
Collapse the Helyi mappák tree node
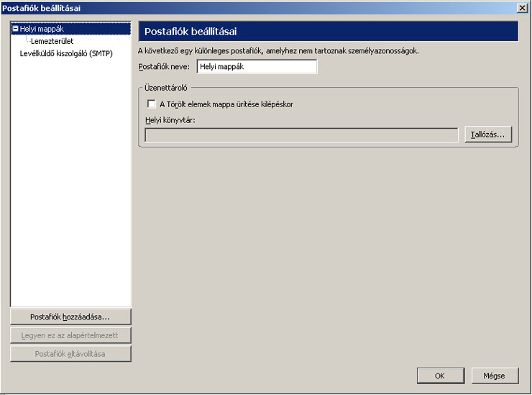15,29
